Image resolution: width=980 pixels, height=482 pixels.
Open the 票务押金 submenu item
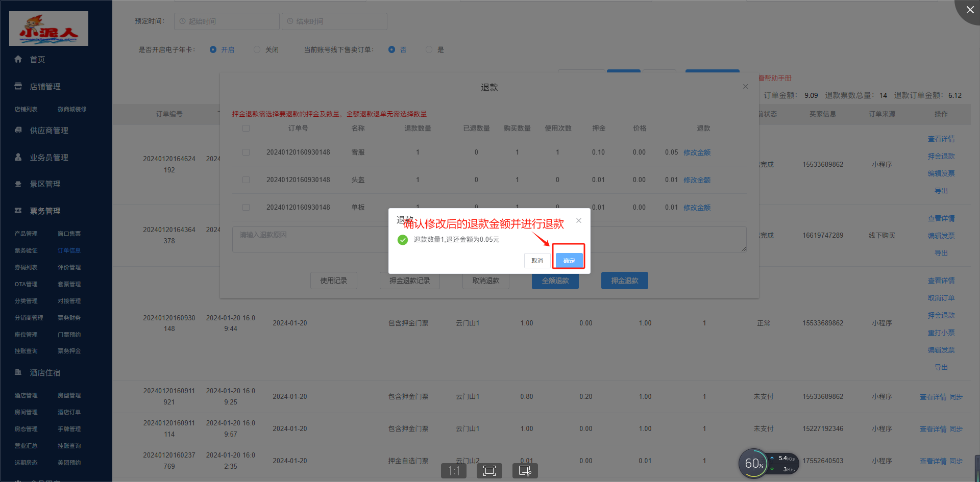69,351
